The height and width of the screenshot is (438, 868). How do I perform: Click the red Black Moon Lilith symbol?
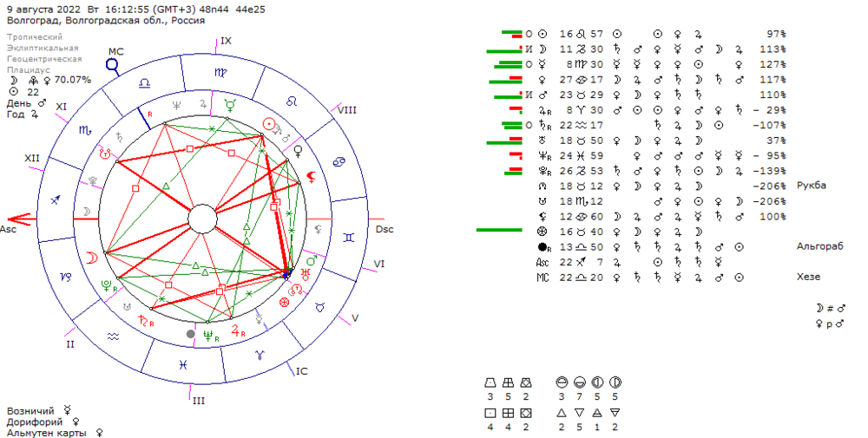(x=312, y=177)
